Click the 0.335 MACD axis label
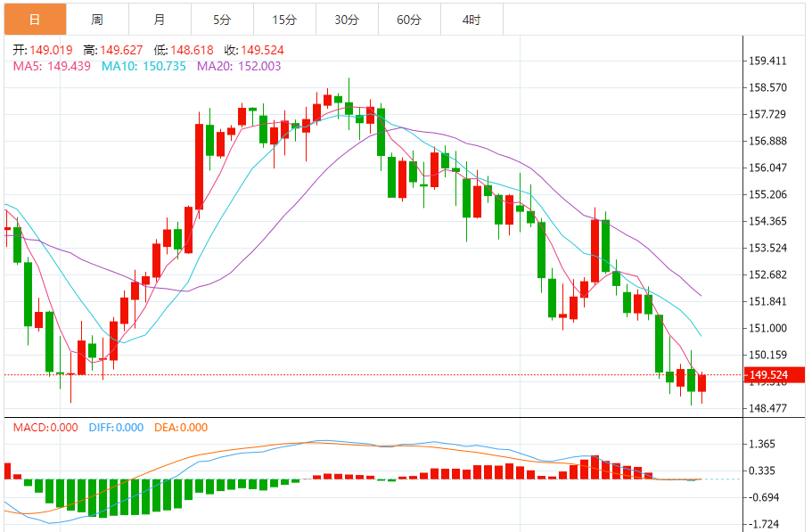 tap(762, 471)
